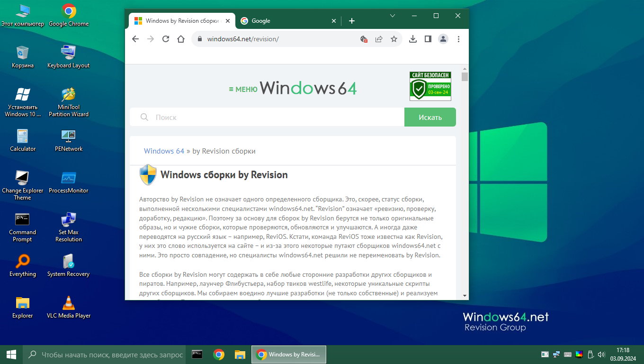The image size is (644, 364).
Task: Click the Искать search button
Action: pos(430,117)
